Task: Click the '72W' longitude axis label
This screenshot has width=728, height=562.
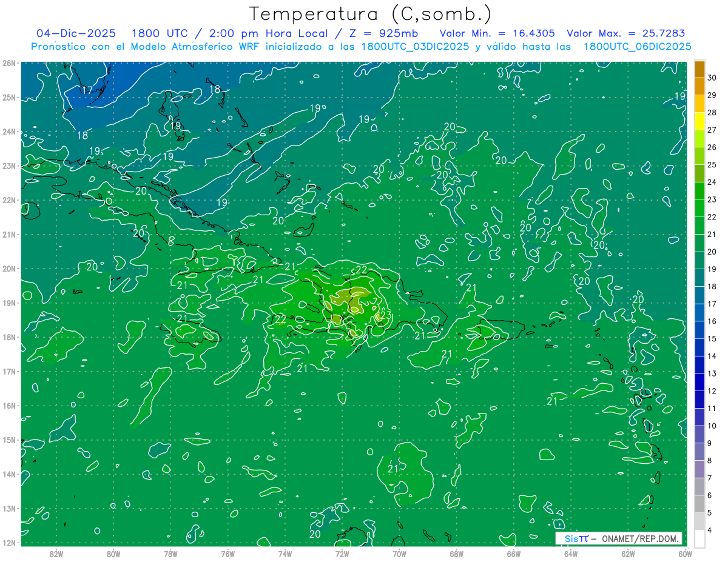Action: (x=342, y=554)
